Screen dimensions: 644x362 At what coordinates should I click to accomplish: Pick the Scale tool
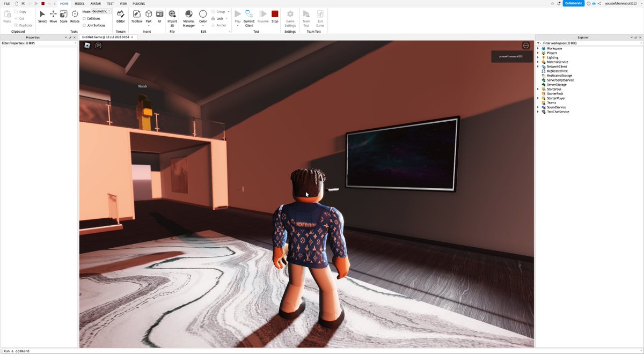coord(63,16)
